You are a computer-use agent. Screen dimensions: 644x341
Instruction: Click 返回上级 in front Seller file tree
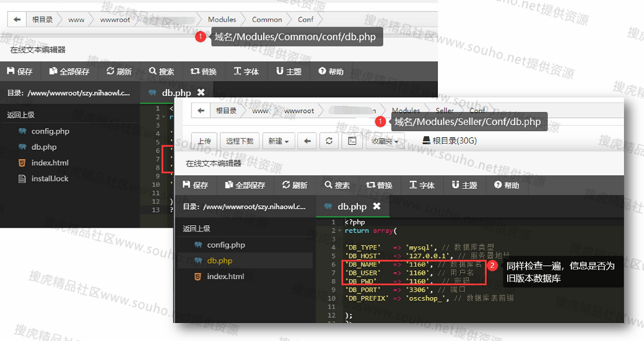point(196,228)
